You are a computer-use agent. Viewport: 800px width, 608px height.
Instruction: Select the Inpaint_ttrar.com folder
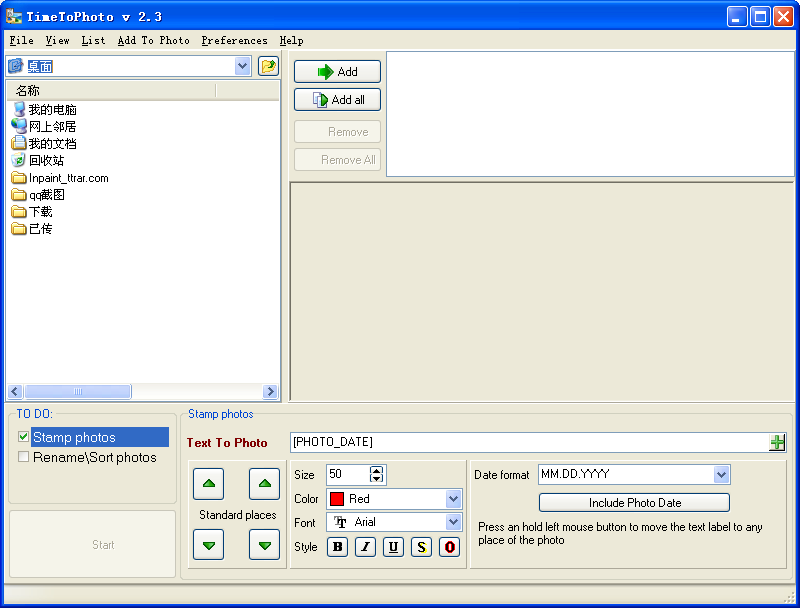pyautogui.click(x=60, y=178)
